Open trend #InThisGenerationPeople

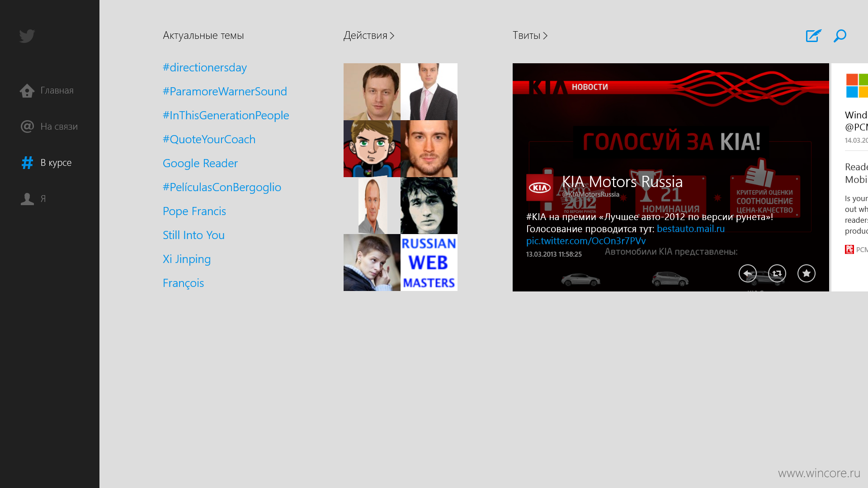pos(226,115)
